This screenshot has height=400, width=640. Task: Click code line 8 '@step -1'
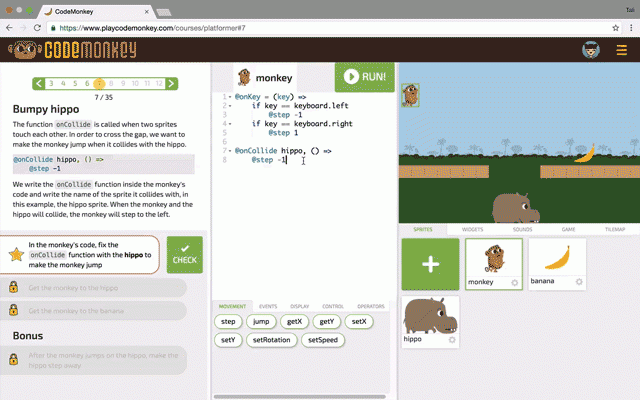pos(269,160)
